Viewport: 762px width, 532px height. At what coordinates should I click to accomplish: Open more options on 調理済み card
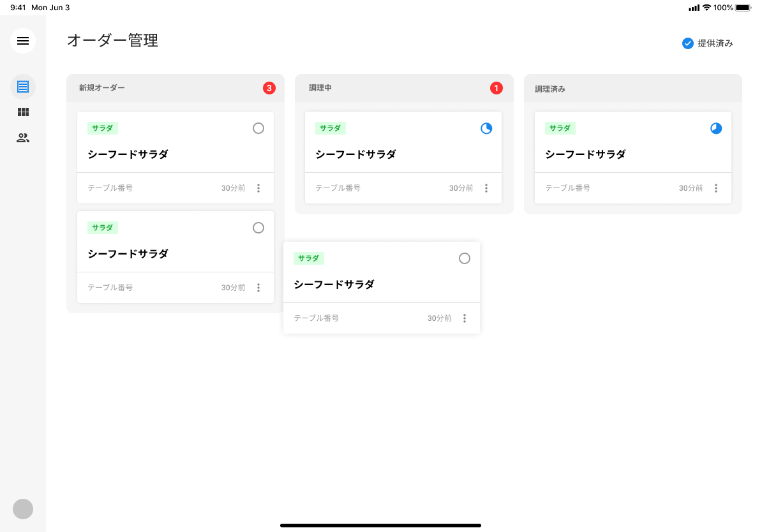[x=716, y=188]
